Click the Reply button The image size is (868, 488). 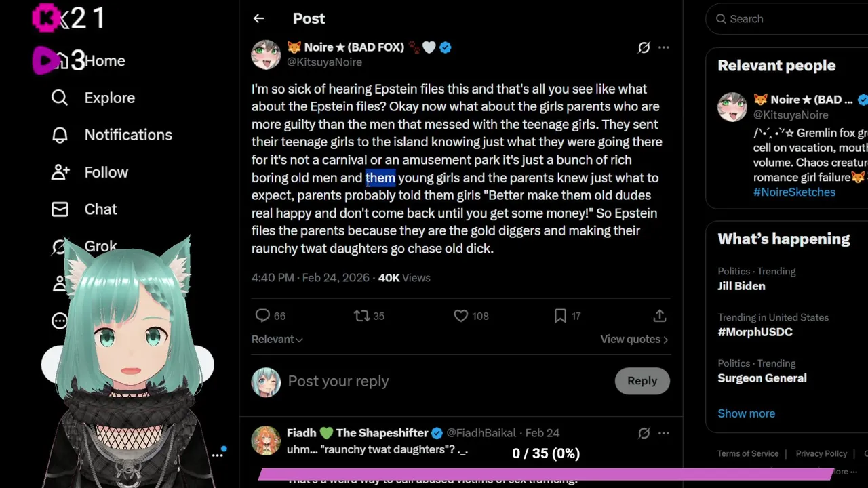click(x=642, y=381)
